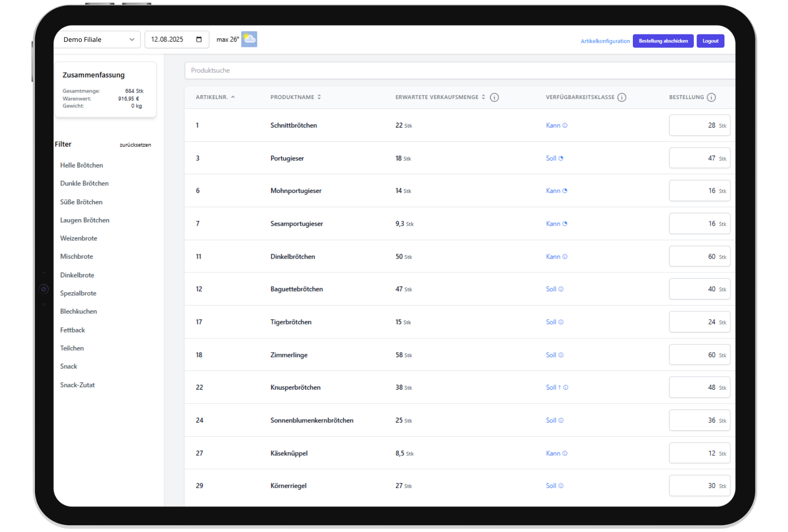The width and height of the screenshot is (788, 532).
Task: Show info for Bestellung column
Action: [x=711, y=98]
